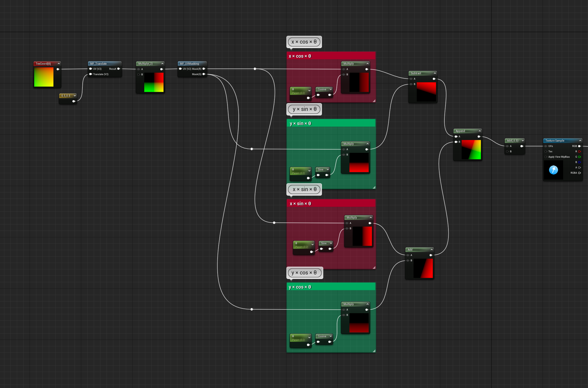Viewport: 588px width, 388px height.
Task: Click the red R output pin on Texture Sample
Action: coord(579,152)
